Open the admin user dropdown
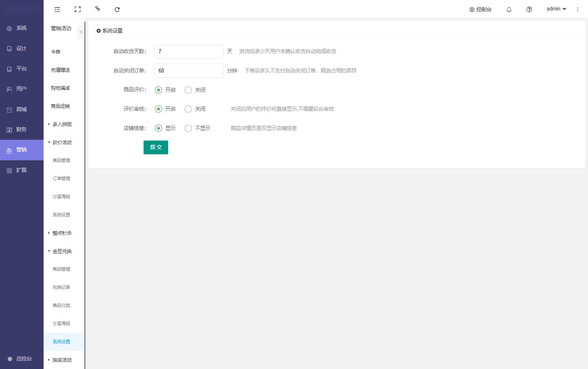The image size is (588, 369). [x=556, y=9]
